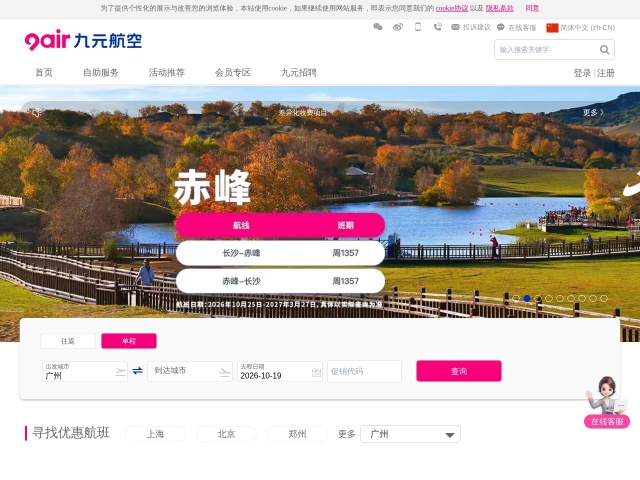Viewport: 640px width, 480px height.
Task: Expand the 广州 city dropdown
Action: tap(410, 434)
